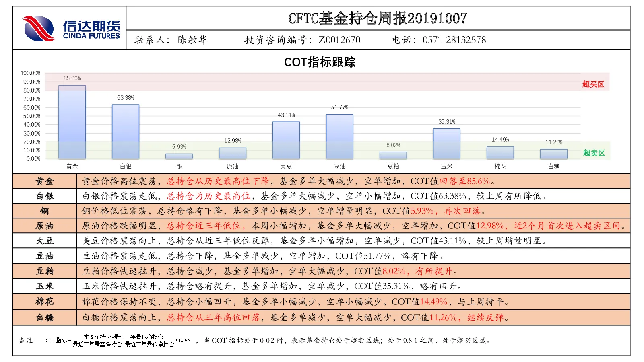
Task: Click the 原油 x-axis category label
Action: (233, 167)
